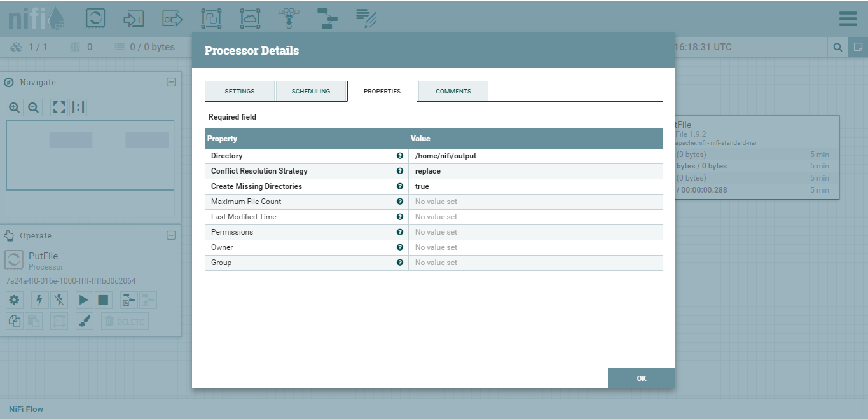Click help icon for Directory property

point(400,156)
